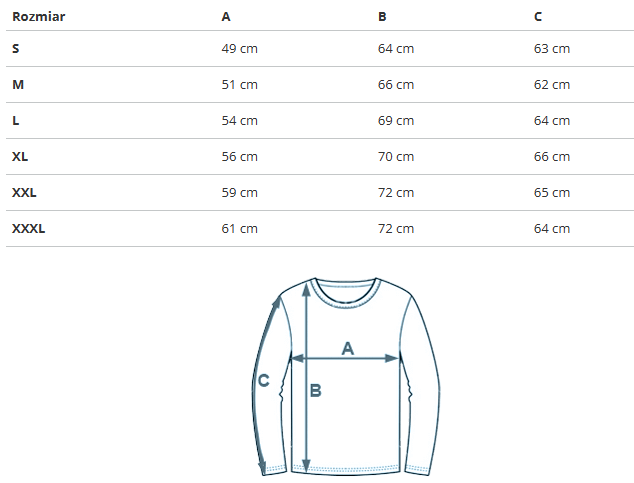Click the letter A width label in diagram
The image size is (634, 483).
[348, 348]
